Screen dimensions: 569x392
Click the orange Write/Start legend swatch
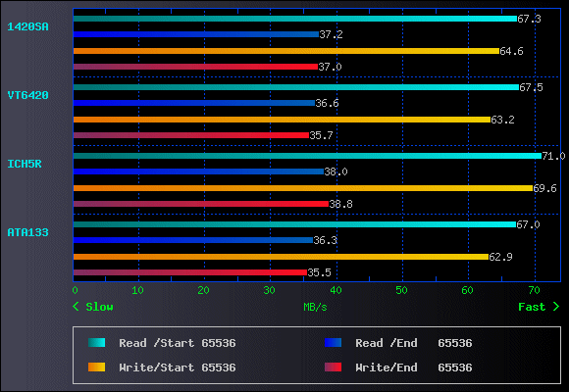[96, 367]
